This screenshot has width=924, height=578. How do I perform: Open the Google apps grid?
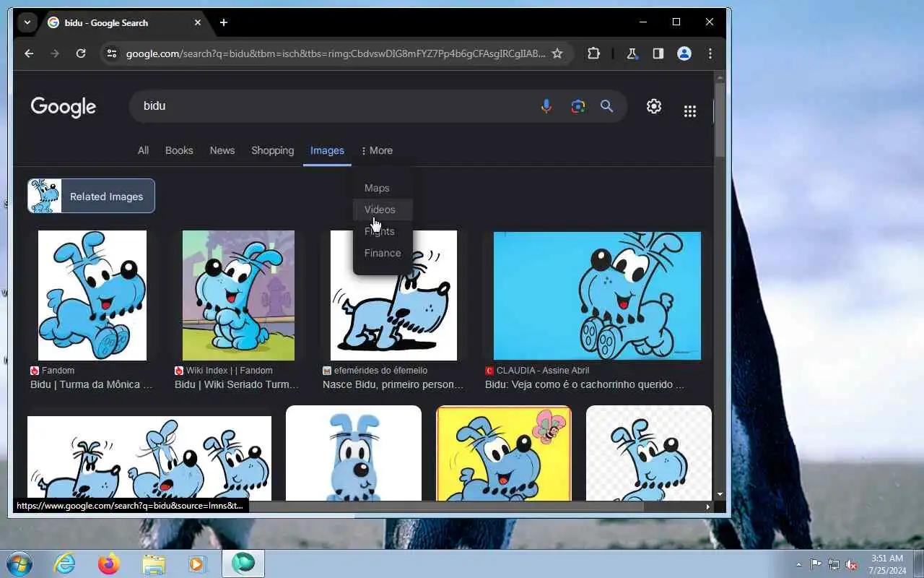click(690, 111)
